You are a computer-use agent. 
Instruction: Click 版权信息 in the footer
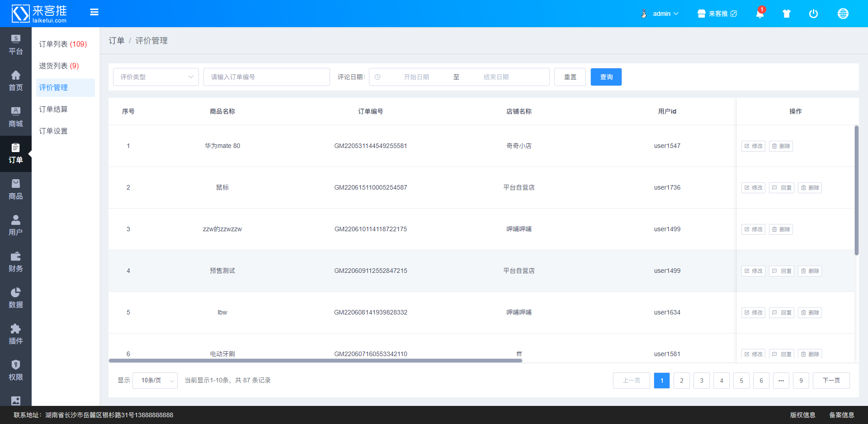tap(803, 415)
